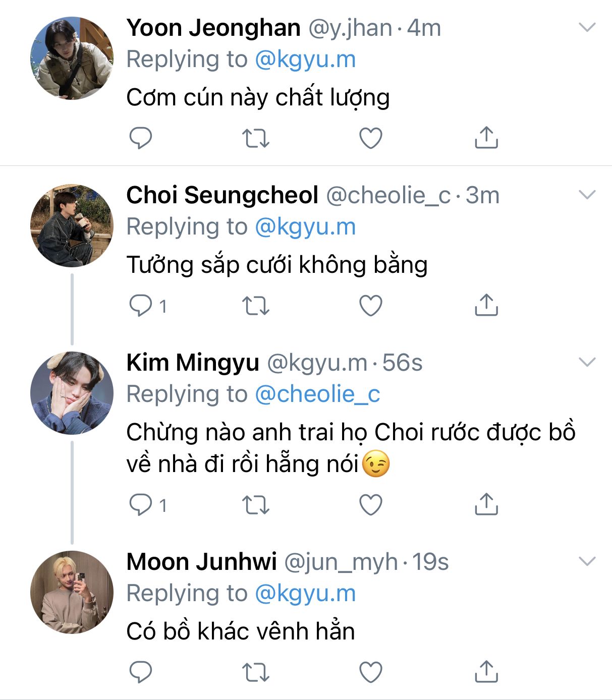Open replies on Choi Seungcheol's tweet
This screenshot has width=612, height=700.
(141, 306)
